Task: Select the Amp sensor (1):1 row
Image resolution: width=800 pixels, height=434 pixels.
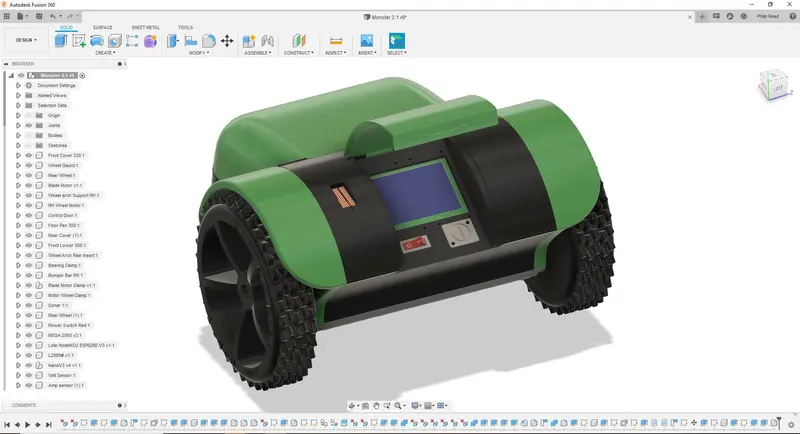Action: pyautogui.click(x=66, y=386)
